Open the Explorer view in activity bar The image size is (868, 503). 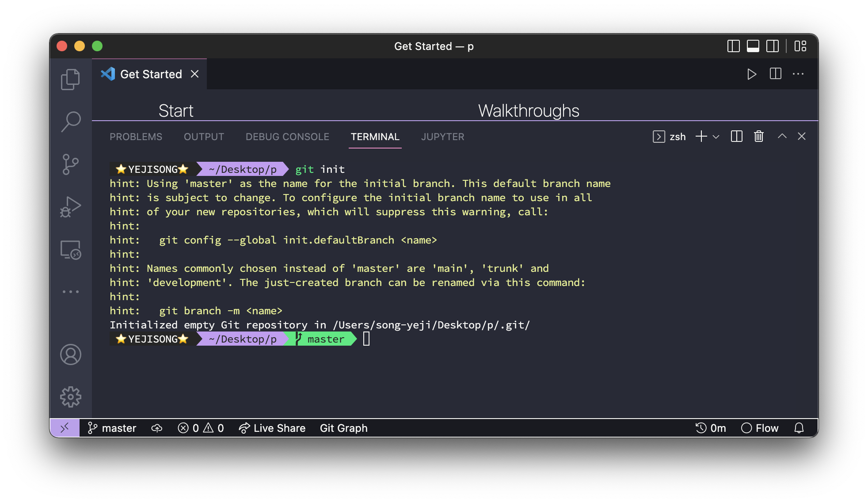click(70, 79)
